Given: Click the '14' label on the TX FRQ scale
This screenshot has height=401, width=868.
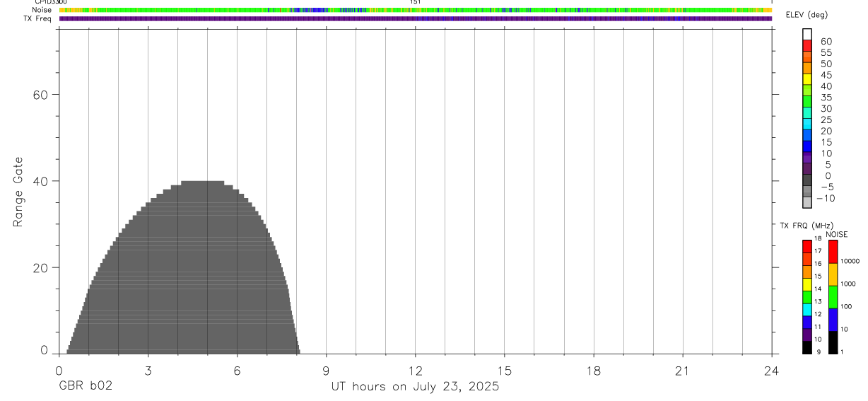Looking at the screenshot, I should coord(818,289).
